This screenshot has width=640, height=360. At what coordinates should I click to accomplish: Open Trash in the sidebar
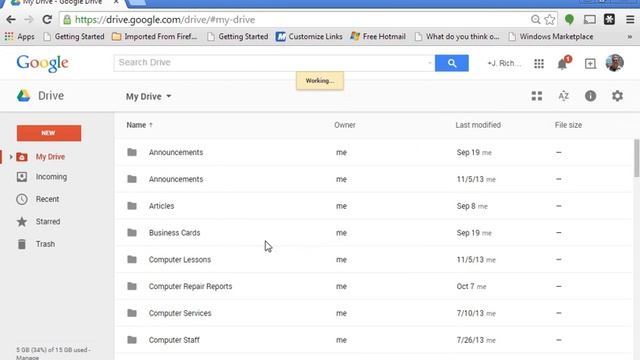(45, 244)
